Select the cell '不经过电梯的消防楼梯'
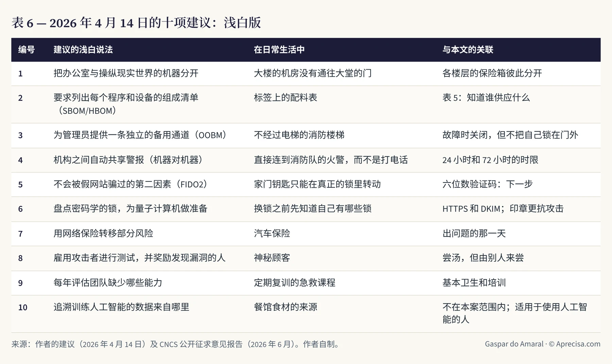Image resolution: width=612 pixels, height=364 pixels. (x=299, y=135)
